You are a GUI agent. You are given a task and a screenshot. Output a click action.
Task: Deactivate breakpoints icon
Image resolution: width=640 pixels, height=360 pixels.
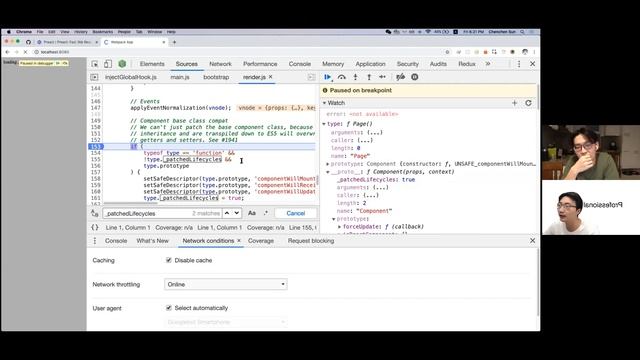[400, 77]
